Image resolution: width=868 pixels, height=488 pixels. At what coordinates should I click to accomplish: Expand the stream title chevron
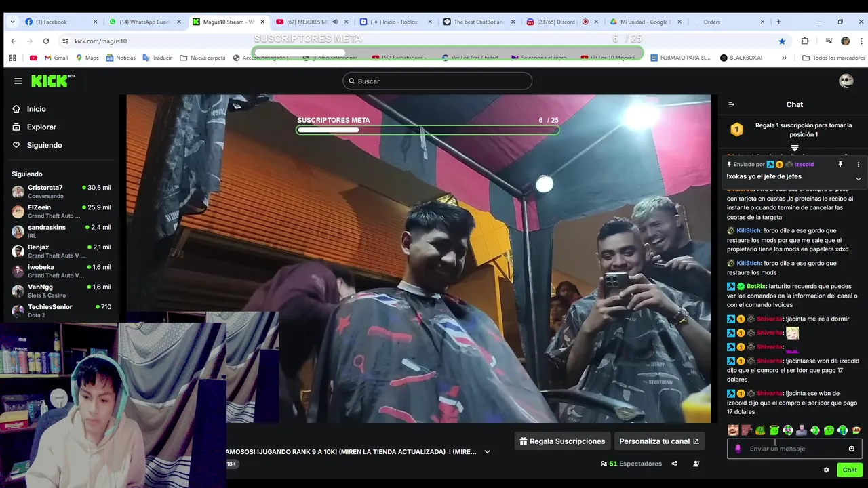click(x=487, y=452)
